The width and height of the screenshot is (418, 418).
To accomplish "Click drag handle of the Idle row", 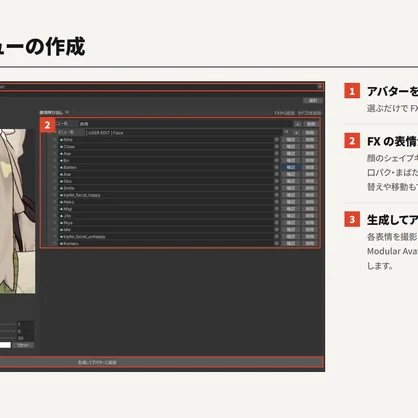I will click(x=54, y=230).
